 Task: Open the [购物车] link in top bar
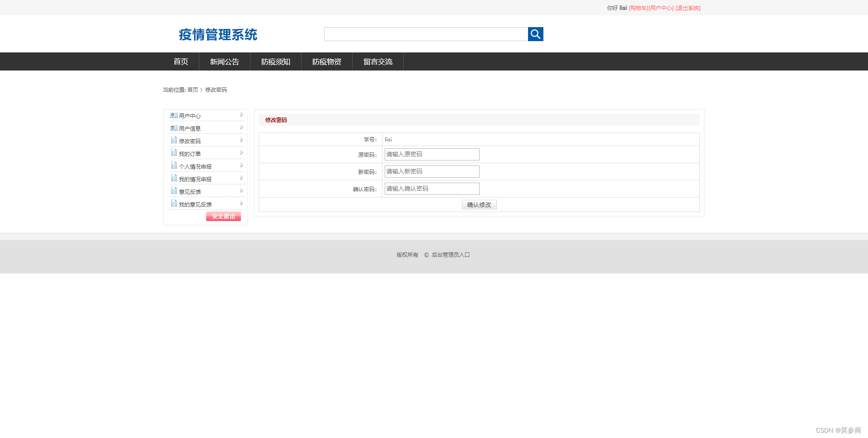pyautogui.click(x=638, y=8)
